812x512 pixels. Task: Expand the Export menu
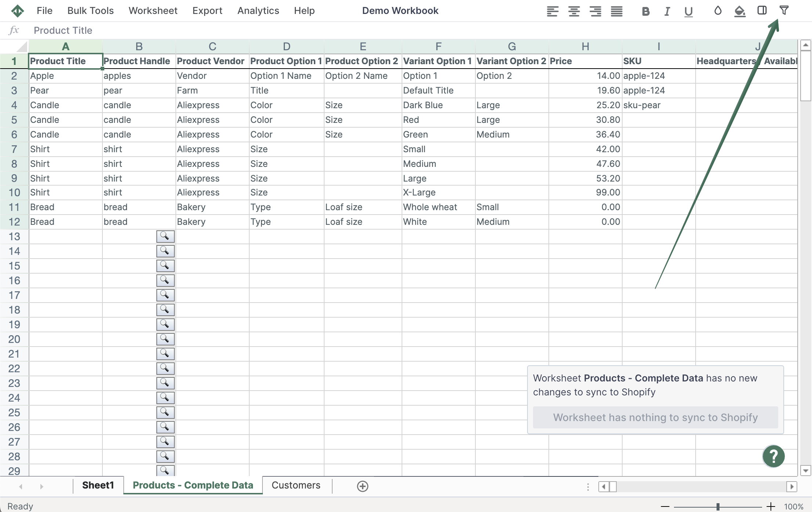pos(207,11)
